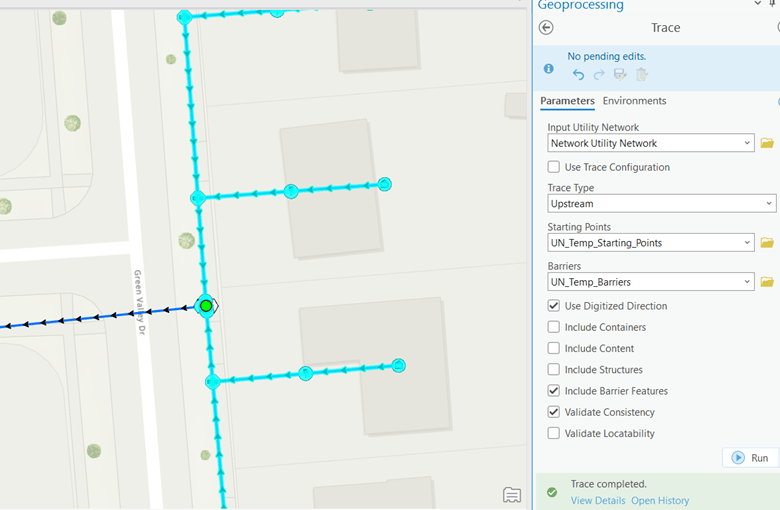780x510 pixels.
Task: Uncheck Use Digitized Direction
Action: point(554,306)
